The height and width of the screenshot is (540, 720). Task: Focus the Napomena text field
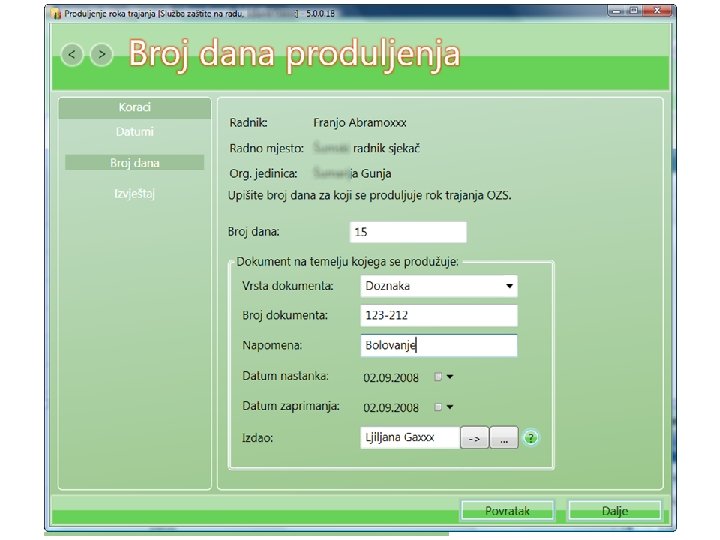coord(439,345)
